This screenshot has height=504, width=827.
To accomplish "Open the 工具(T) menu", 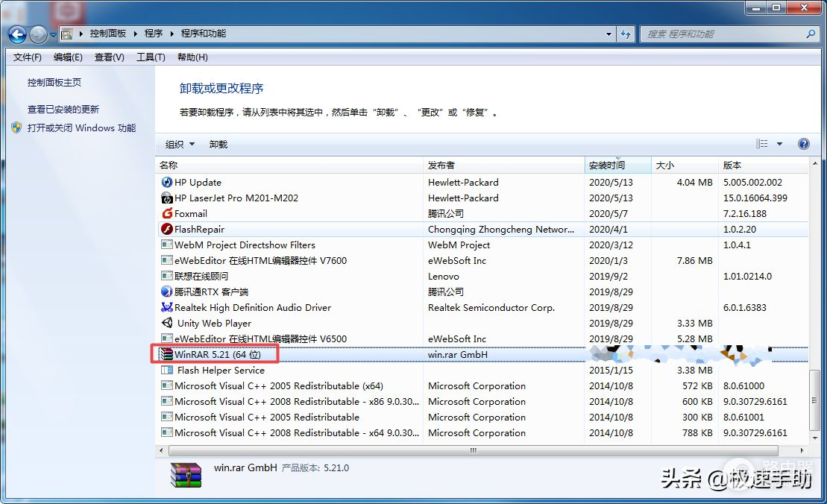I will [x=151, y=57].
